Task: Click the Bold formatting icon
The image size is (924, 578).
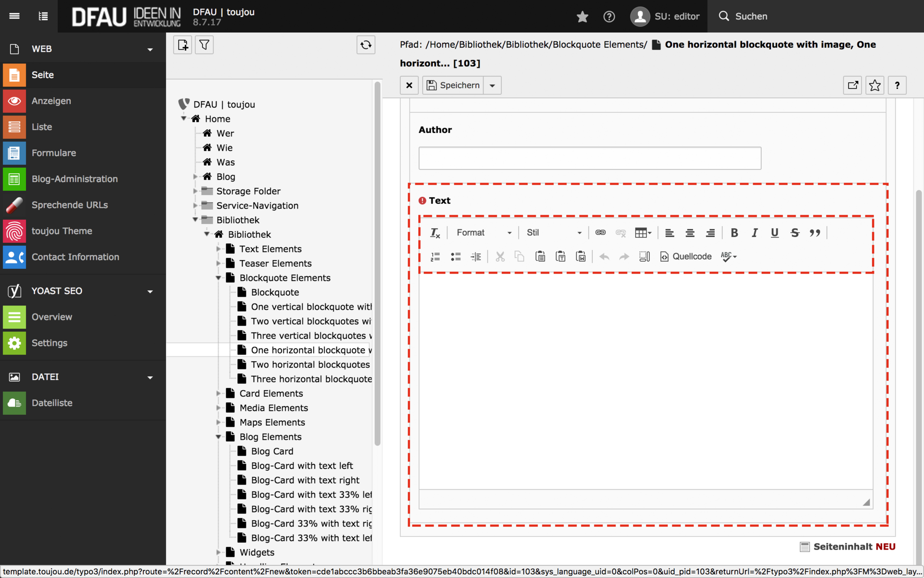Action: [734, 233]
